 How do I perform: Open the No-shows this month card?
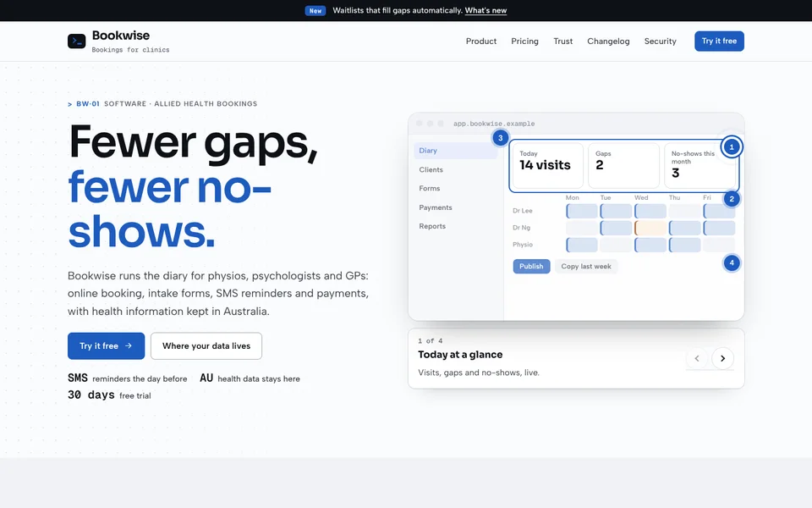[700, 165]
